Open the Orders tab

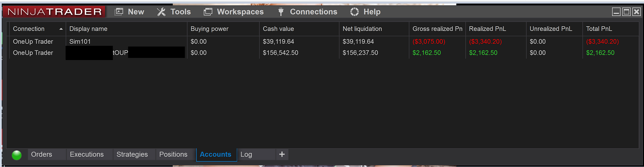(x=42, y=154)
